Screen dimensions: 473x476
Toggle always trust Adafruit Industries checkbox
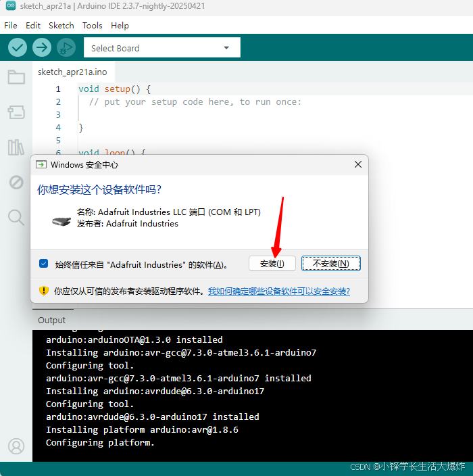pos(44,264)
